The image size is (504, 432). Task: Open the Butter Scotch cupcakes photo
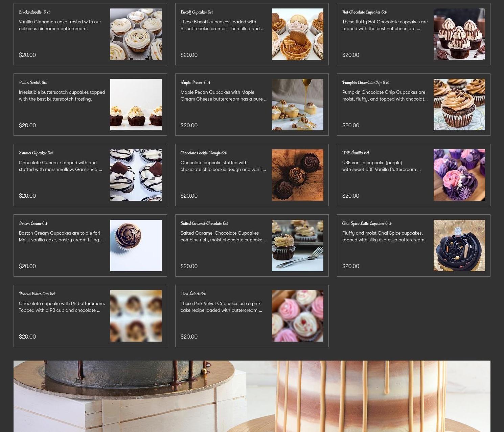[136, 105]
